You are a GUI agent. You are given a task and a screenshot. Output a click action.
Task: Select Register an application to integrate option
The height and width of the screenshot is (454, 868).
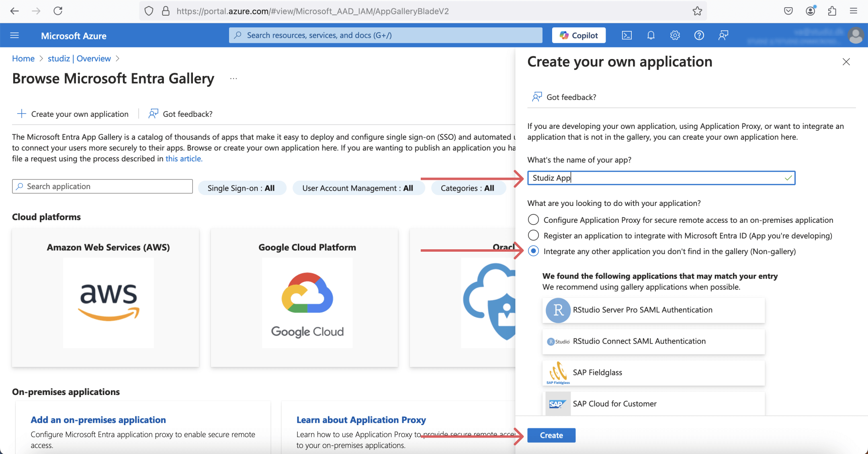coord(533,236)
